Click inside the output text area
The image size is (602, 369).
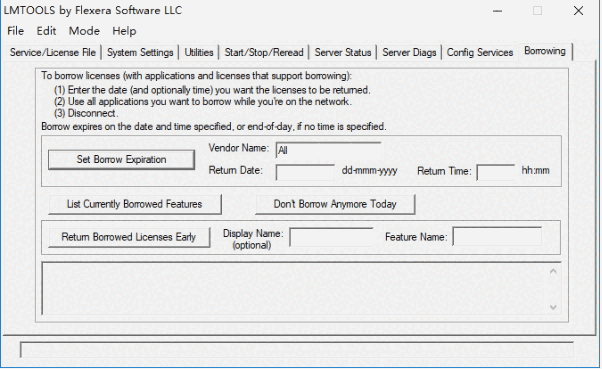point(294,289)
